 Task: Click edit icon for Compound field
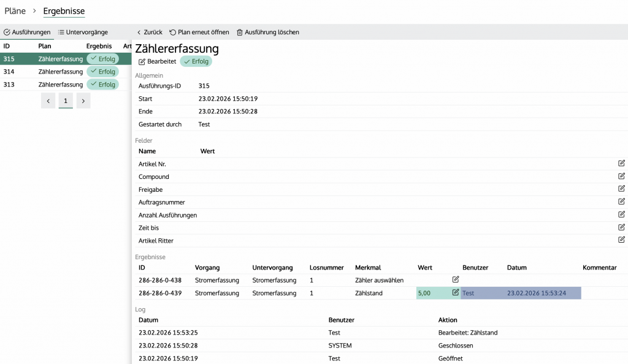[621, 176]
